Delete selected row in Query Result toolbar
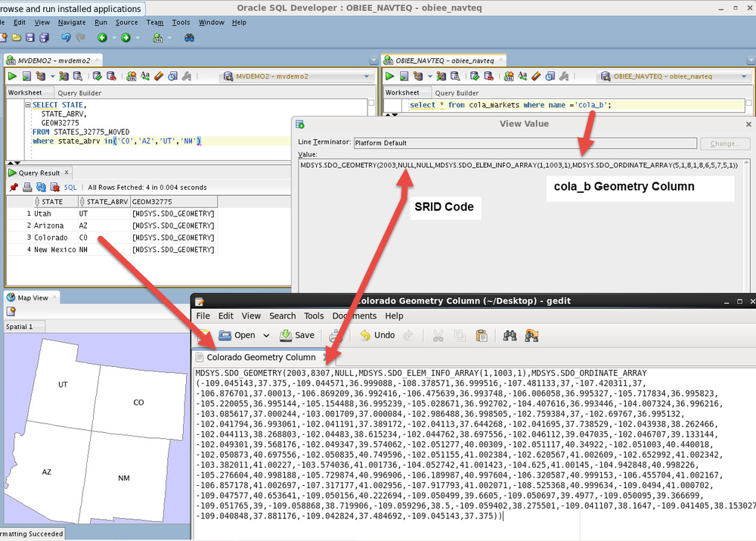Image resolution: width=756 pixels, height=541 pixels. pos(55,187)
